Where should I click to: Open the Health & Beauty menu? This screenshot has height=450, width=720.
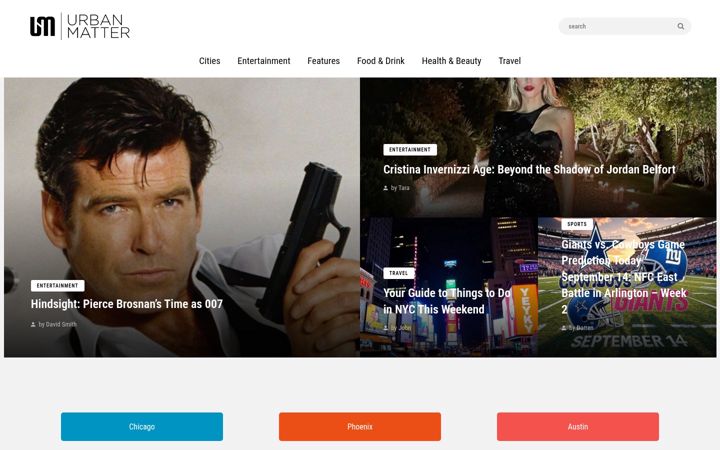tap(451, 61)
